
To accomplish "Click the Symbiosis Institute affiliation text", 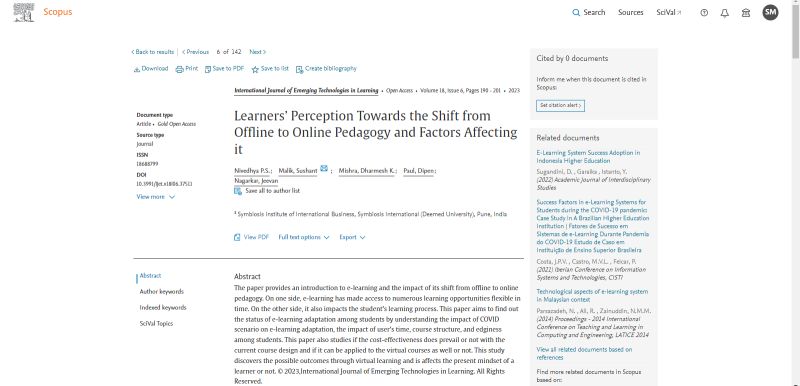I will (370, 214).
